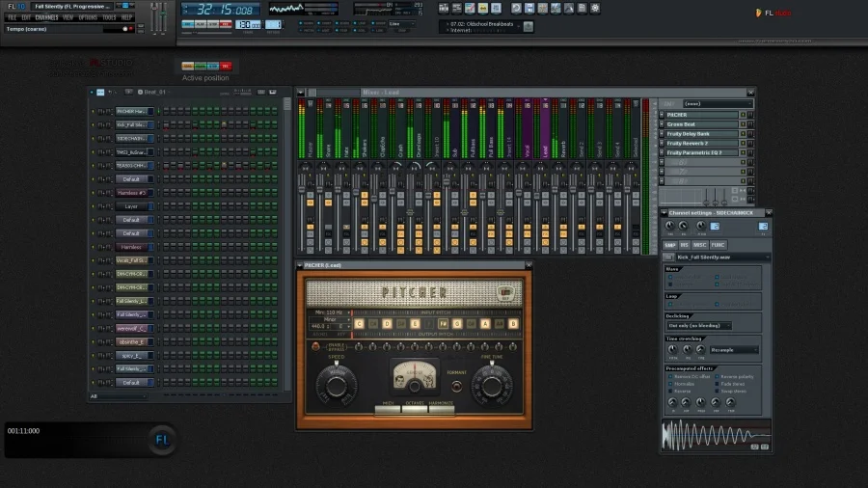Viewport: 868px width, 488px height.
Task: Open the HELP menu
Action: (126, 17)
